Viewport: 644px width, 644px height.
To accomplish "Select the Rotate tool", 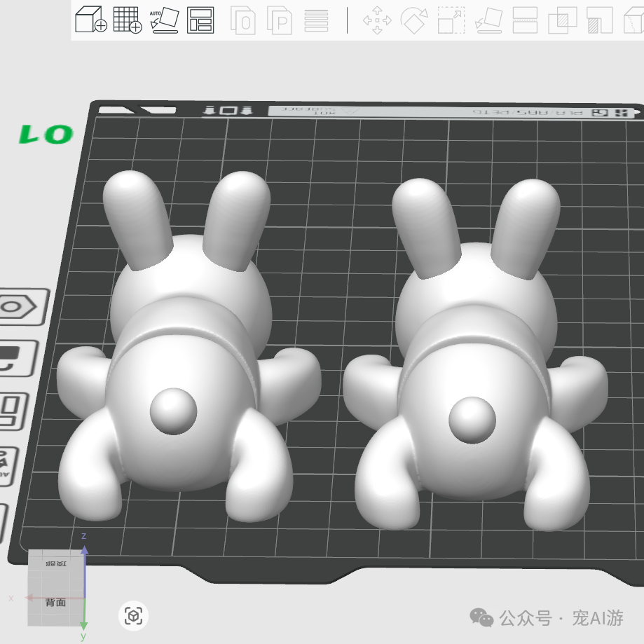I will [x=415, y=21].
